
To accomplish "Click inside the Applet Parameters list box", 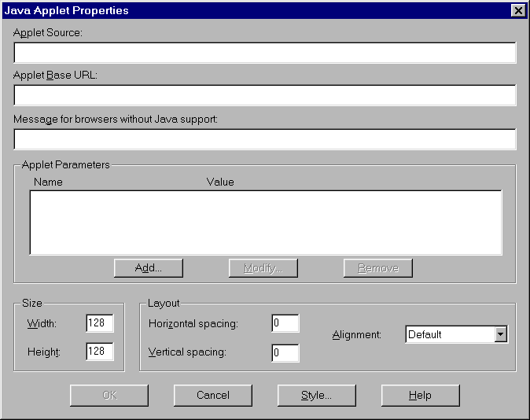I will click(265, 223).
